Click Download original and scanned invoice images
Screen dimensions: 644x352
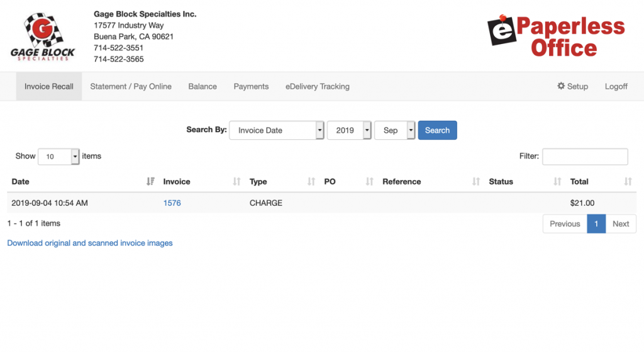pyautogui.click(x=90, y=242)
